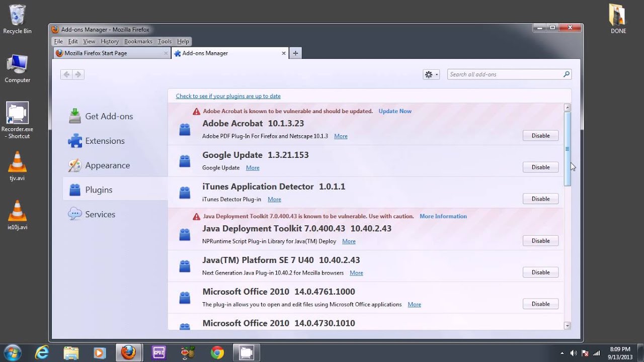
Task: Switch to Mozilla Firefox Start Page tab
Action: pyautogui.click(x=112, y=53)
